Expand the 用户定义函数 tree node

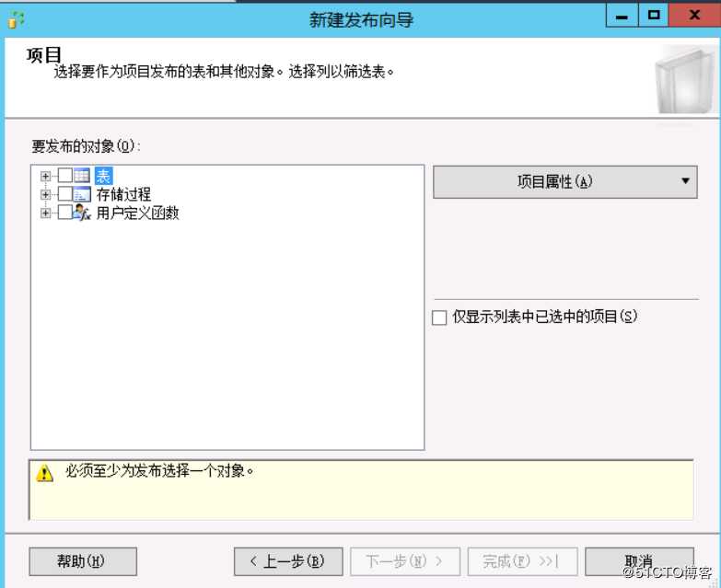(45, 213)
